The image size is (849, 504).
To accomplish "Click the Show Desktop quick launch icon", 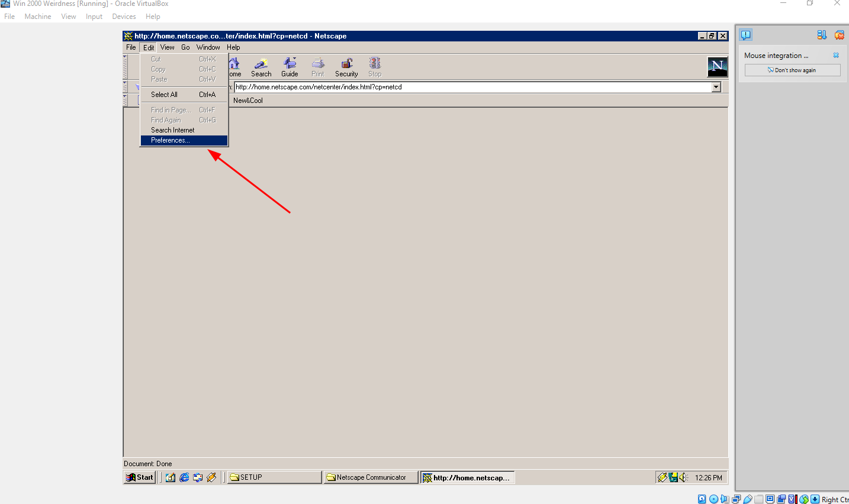I will point(171,477).
